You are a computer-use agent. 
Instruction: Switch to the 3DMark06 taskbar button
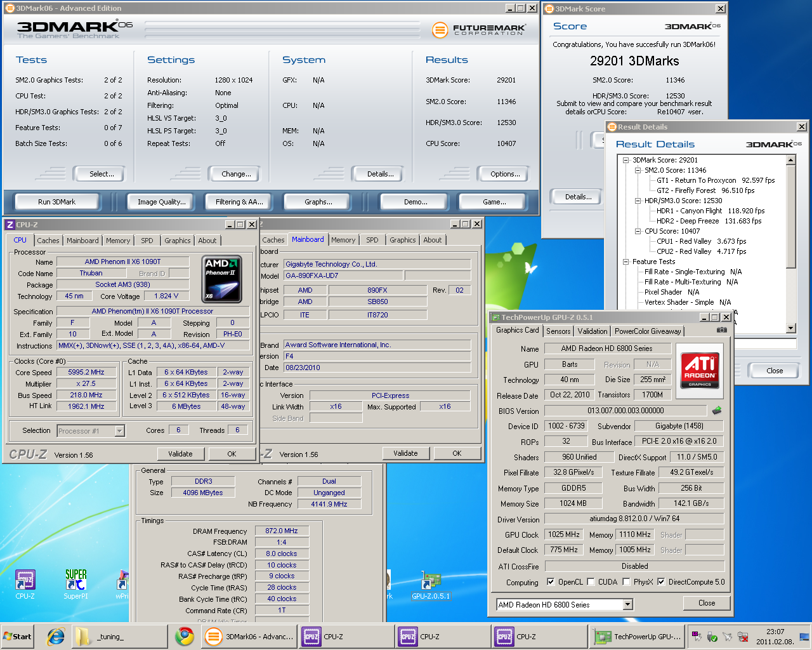tap(249, 637)
